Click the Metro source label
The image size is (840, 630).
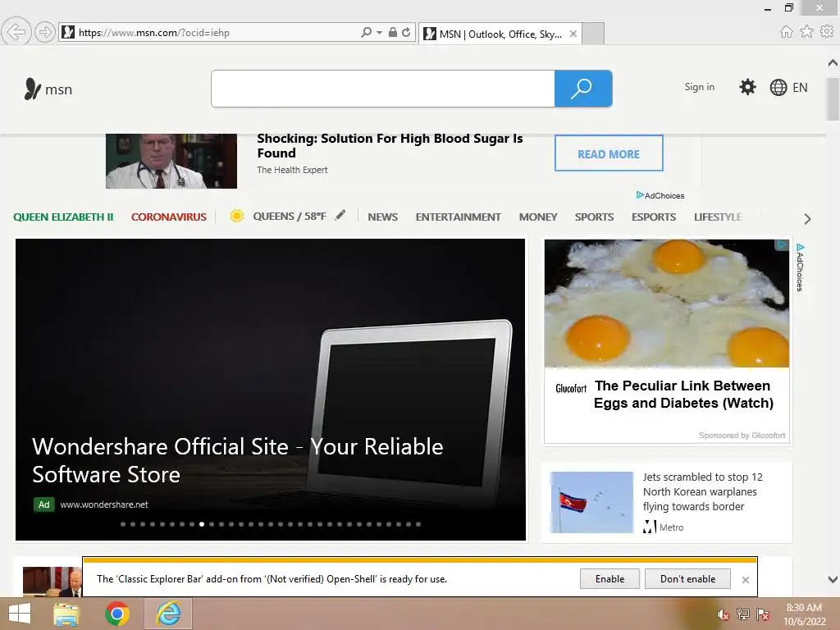pyautogui.click(x=671, y=527)
